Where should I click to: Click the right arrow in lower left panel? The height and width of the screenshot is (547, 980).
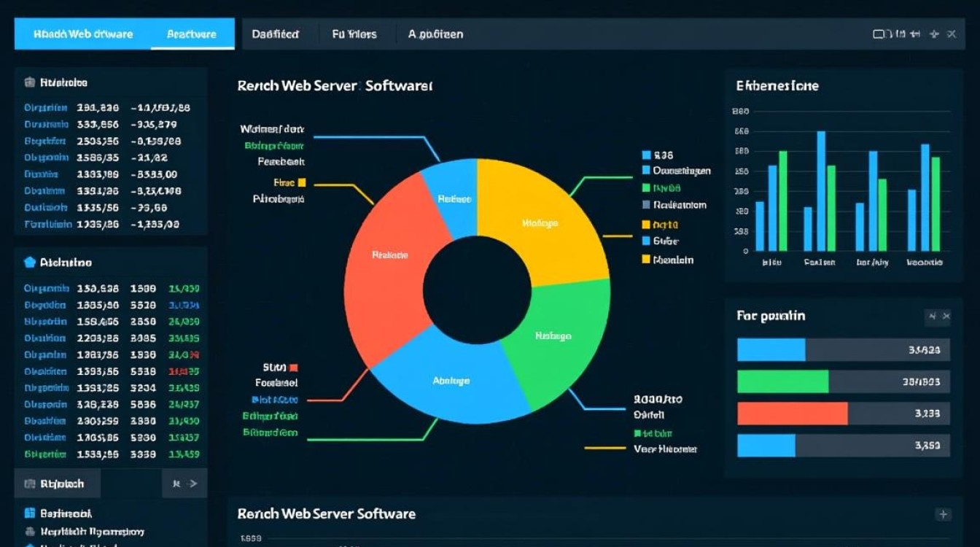[x=193, y=484]
